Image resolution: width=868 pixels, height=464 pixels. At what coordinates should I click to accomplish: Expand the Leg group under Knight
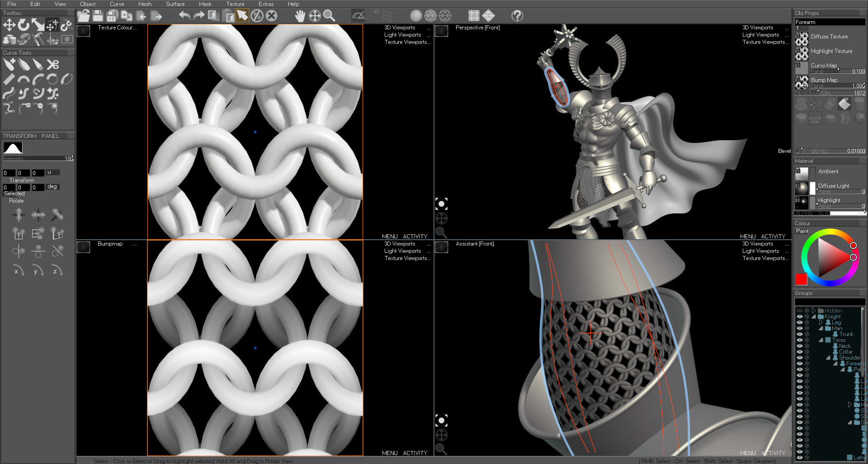tap(821, 322)
